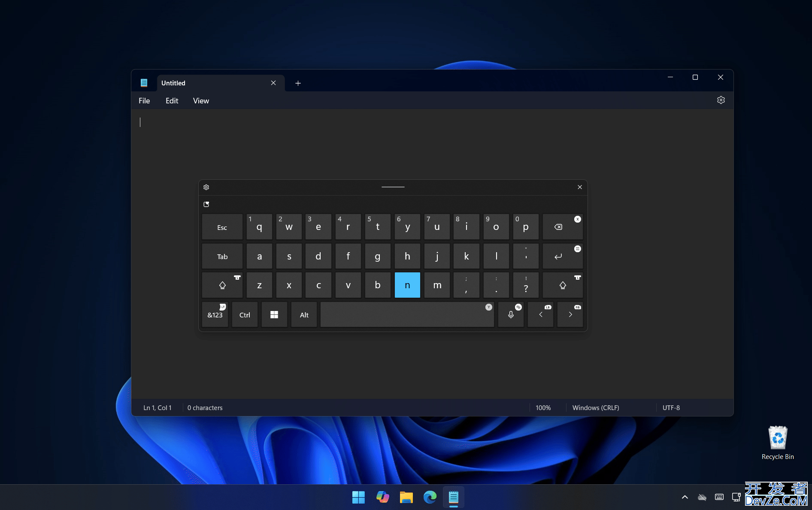Open the File menu
This screenshot has width=812, height=510.
tap(144, 101)
